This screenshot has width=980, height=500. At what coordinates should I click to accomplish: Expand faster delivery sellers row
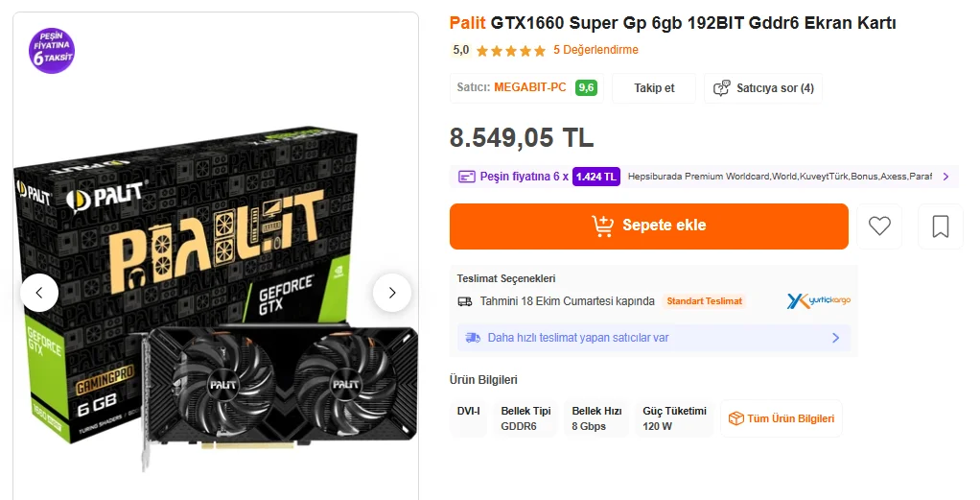835,338
